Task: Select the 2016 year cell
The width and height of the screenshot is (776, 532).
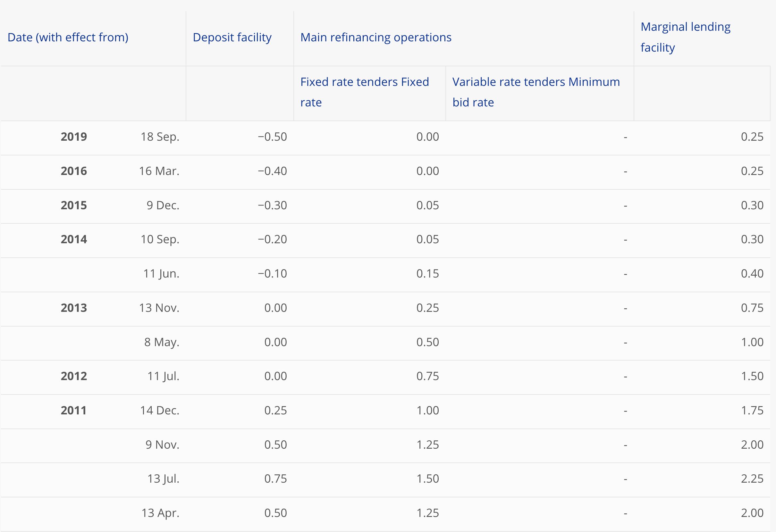Action: tap(74, 171)
